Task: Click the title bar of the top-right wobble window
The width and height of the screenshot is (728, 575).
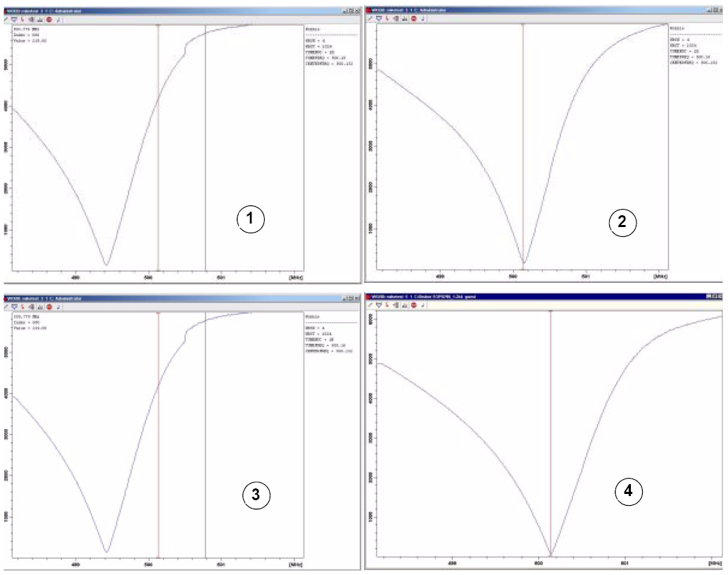Action: point(544,10)
